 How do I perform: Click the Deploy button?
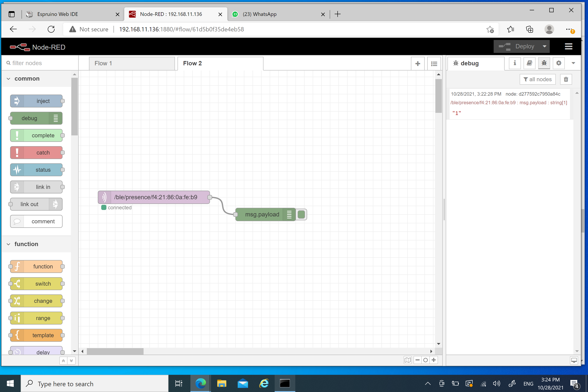tap(517, 46)
